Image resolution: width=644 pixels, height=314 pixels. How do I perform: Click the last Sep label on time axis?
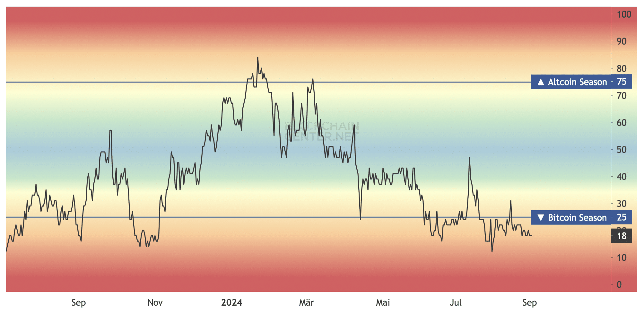(x=529, y=302)
